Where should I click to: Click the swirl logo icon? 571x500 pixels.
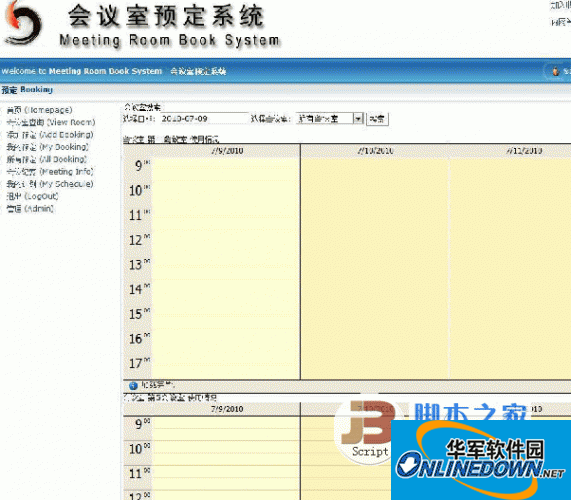[x=23, y=24]
